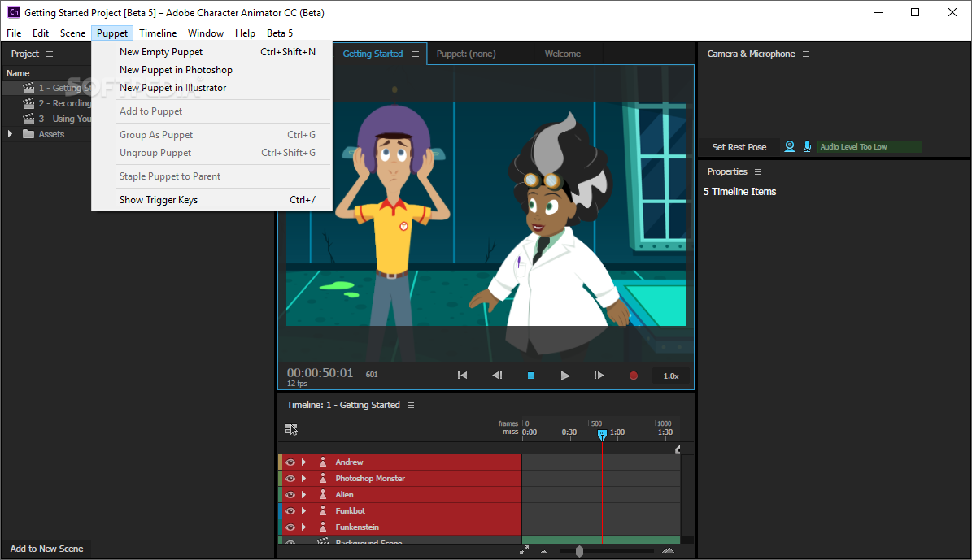Adjust the timeline zoom slider handle
Viewport: 972px width, 560px height.
579,551
